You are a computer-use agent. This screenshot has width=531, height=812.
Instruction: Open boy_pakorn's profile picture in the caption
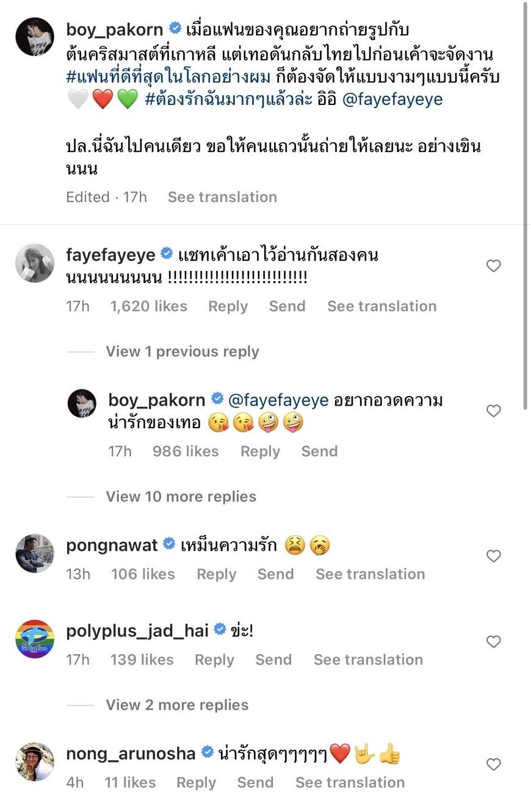pyautogui.click(x=35, y=37)
